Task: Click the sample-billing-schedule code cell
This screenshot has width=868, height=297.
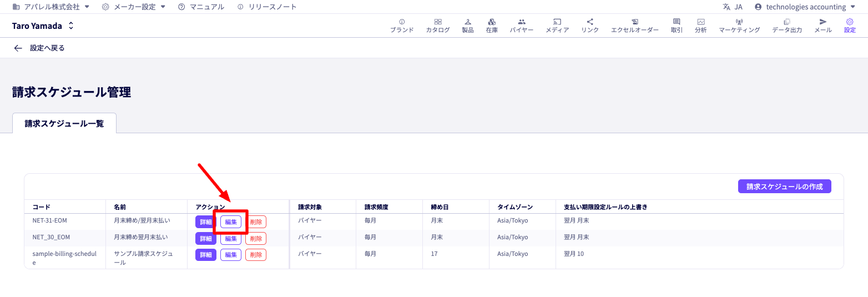Action: [x=65, y=258]
